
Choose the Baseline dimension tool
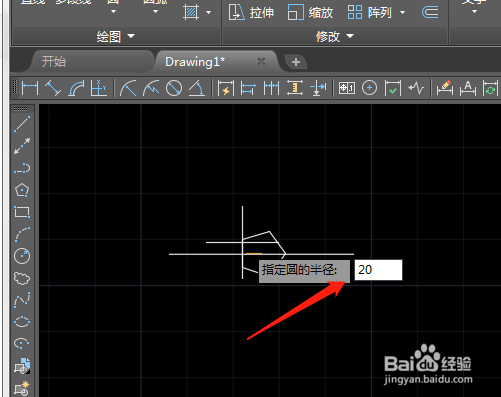click(248, 89)
